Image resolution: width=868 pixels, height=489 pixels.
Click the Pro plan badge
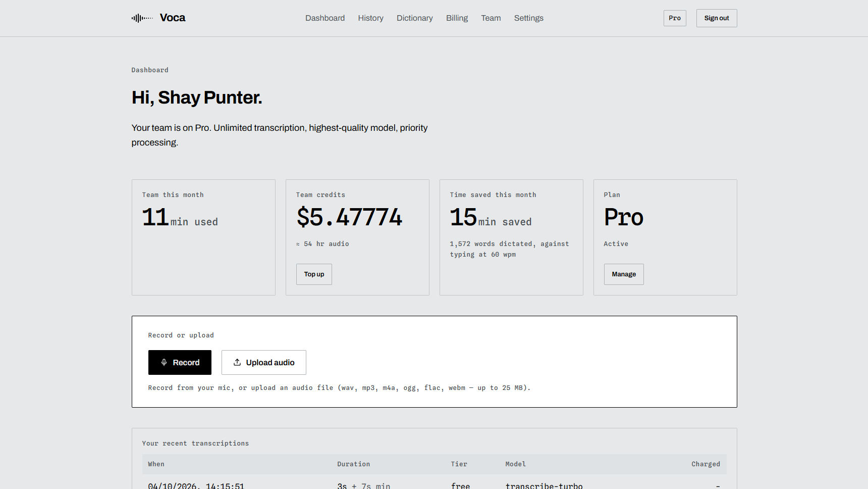(675, 18)
